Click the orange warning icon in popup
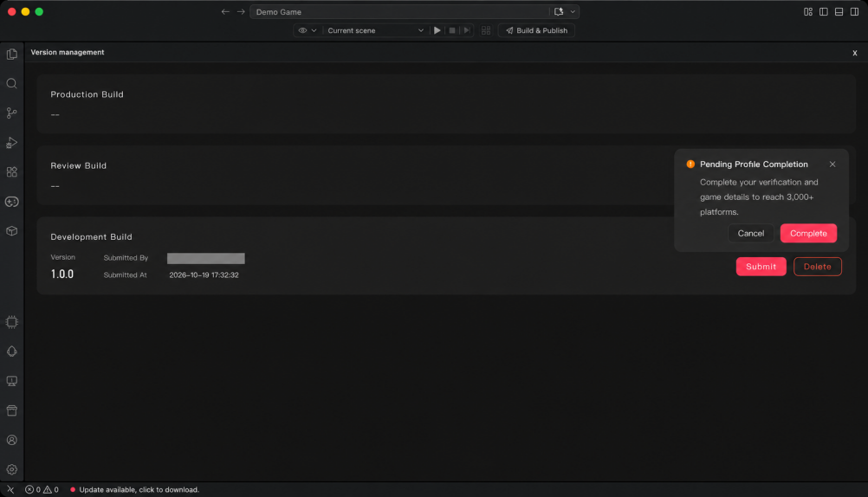 click(690, 165)
